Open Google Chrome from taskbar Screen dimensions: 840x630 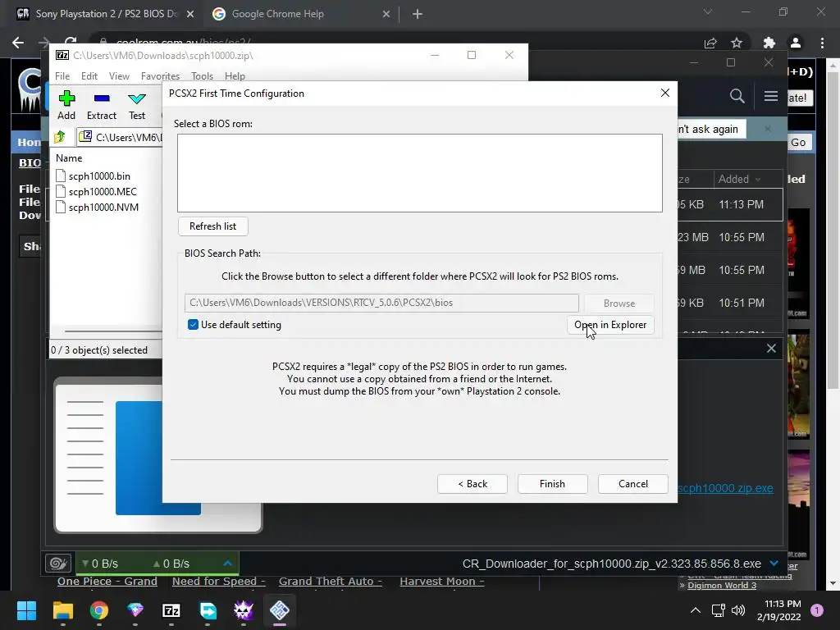pos(99,610)
